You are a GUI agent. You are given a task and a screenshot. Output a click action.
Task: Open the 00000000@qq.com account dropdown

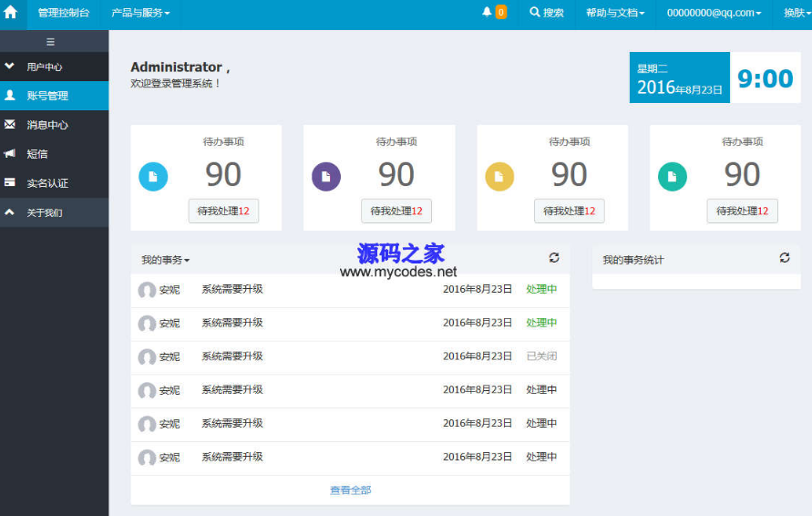[x=714, y=13]
